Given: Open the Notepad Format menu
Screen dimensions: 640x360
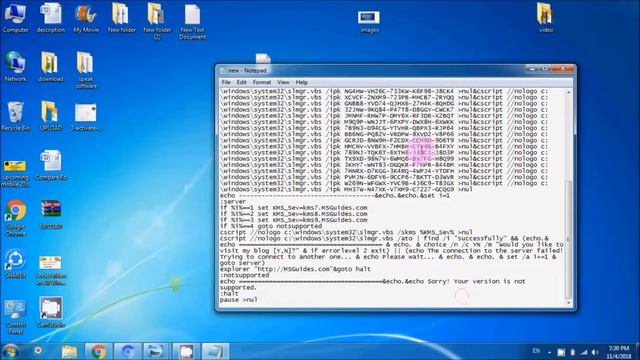Looking at the screenshot, I should click(262, 82).
